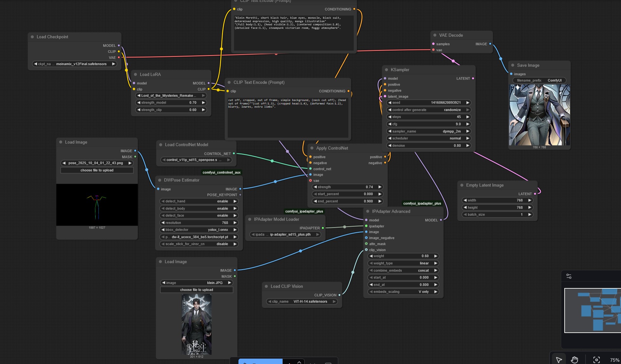
Task: Click the Save Image output preview thumbnail
Action: coord(539,115)
